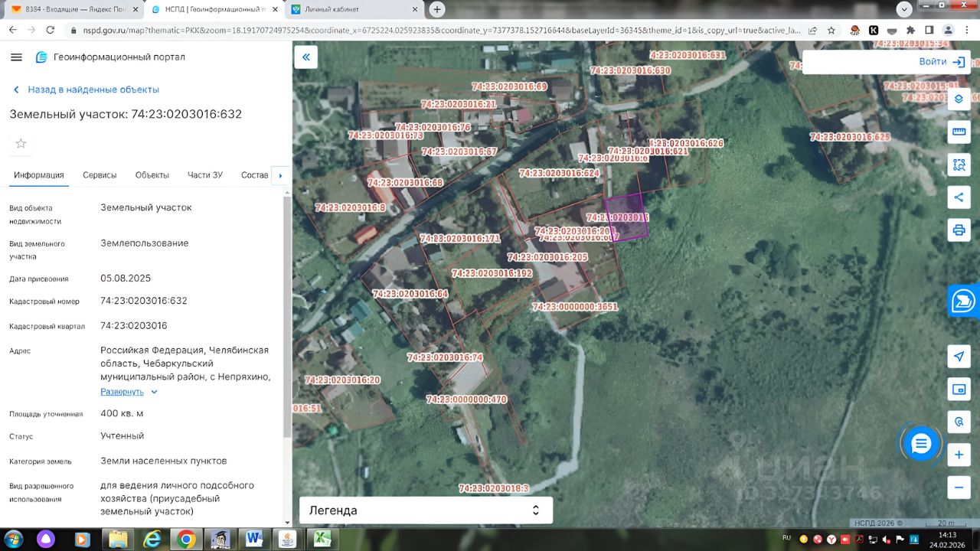Click the identify-by-click map tool
Image resolution: width=980 pixels, height=551 pixels.
pos(959,422)
